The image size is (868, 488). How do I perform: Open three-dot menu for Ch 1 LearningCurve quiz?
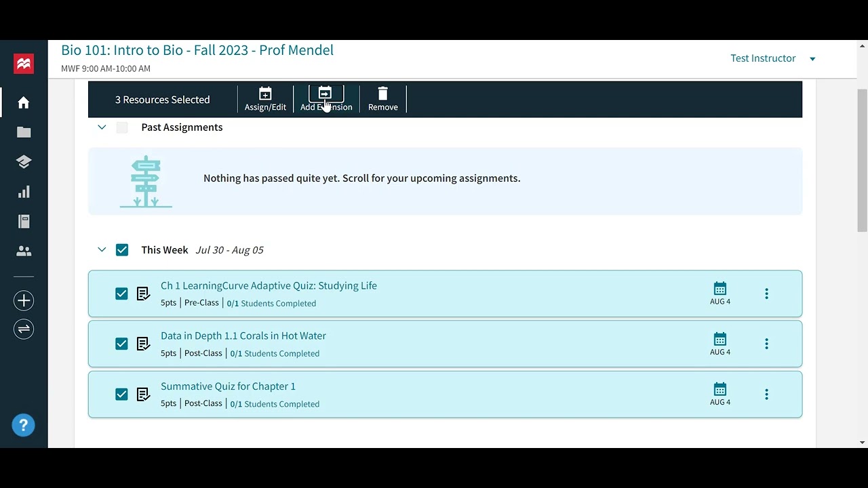pos(766,293)
